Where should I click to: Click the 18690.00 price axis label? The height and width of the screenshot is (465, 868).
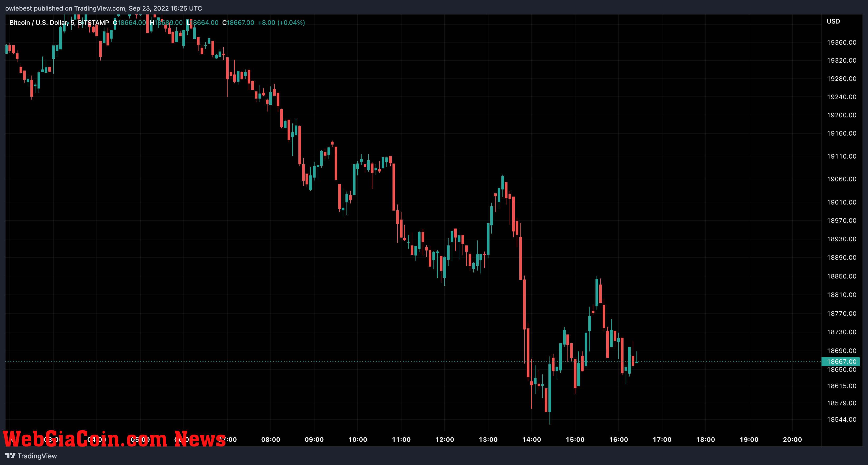click(x=841, y=351)
